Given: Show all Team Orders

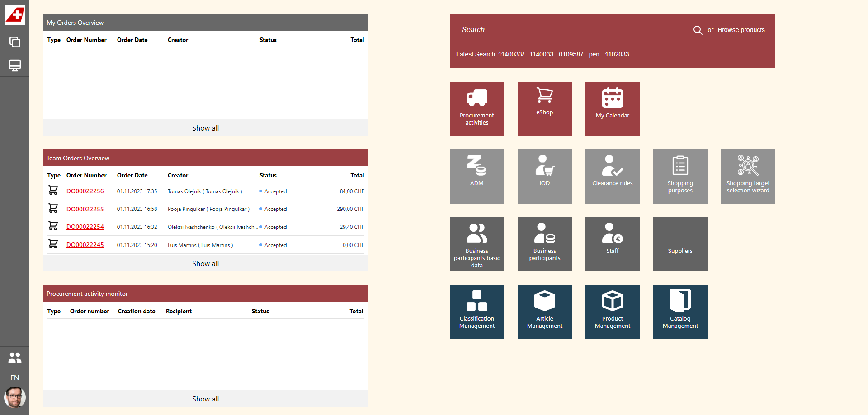Looking at the screenshot, I should [x=205, y=264].
